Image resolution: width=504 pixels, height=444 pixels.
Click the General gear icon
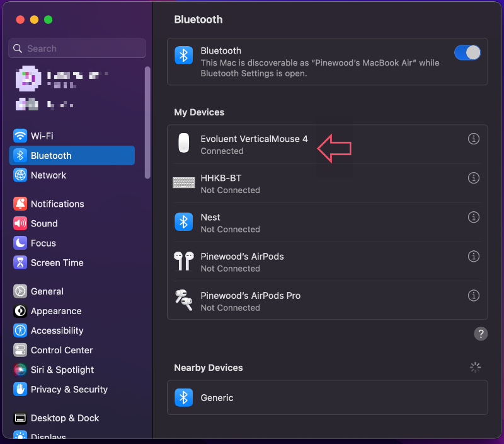pos(20,291)
